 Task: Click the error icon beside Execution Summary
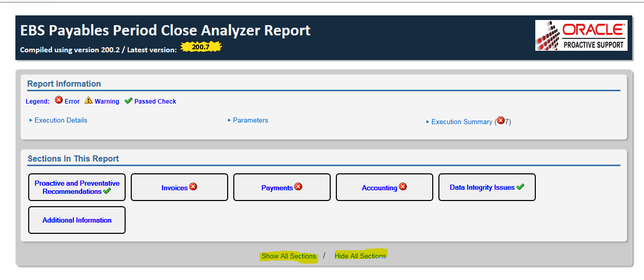tap(500, 121)
